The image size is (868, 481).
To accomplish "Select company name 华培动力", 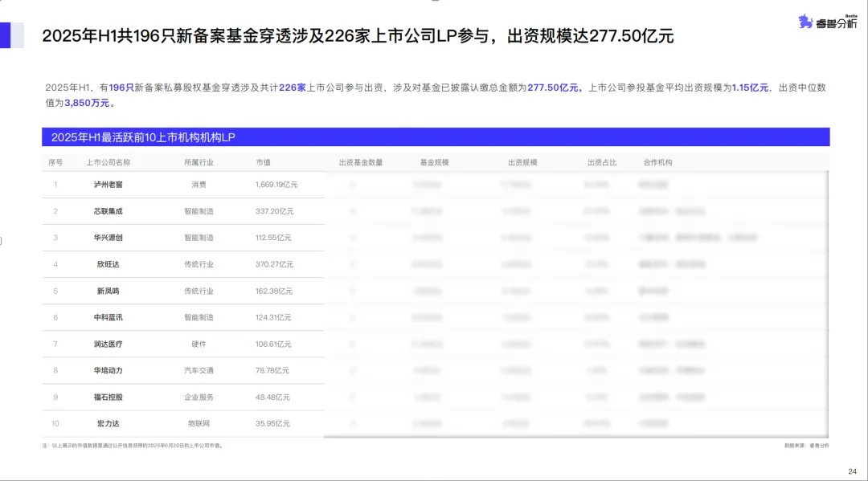I will pyautogui.click(x=108, y=370).
